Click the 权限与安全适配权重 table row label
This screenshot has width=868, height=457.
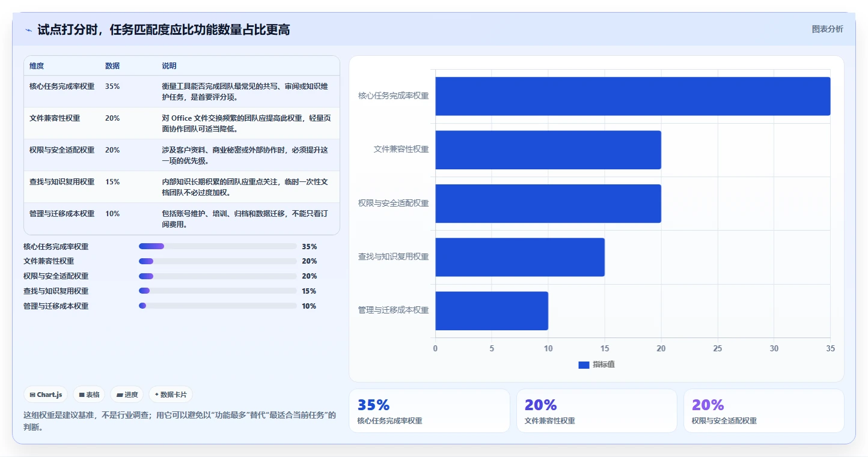[x=62, y=150]
